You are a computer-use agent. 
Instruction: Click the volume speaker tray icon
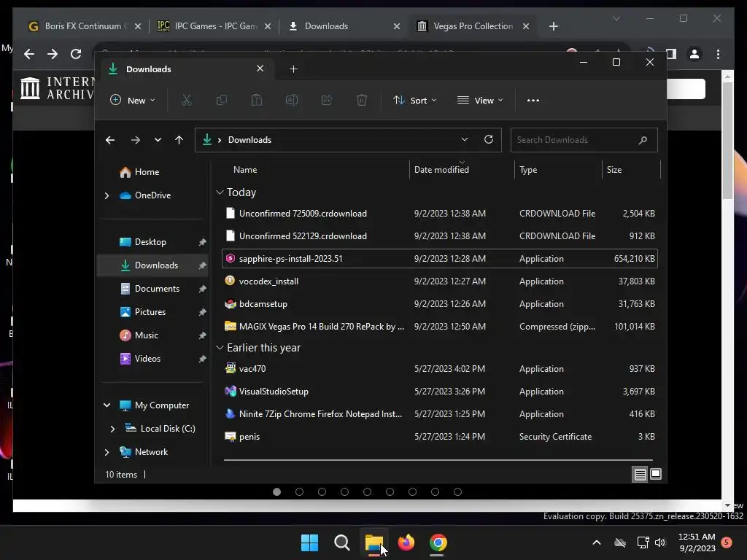coord(659,542)
